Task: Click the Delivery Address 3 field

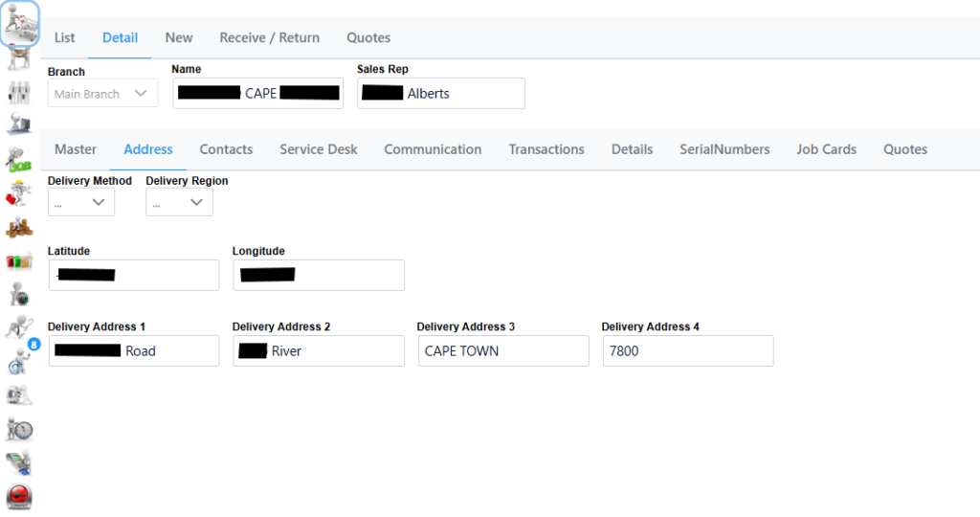Action: pyautogui.click(x=503, y=351)
